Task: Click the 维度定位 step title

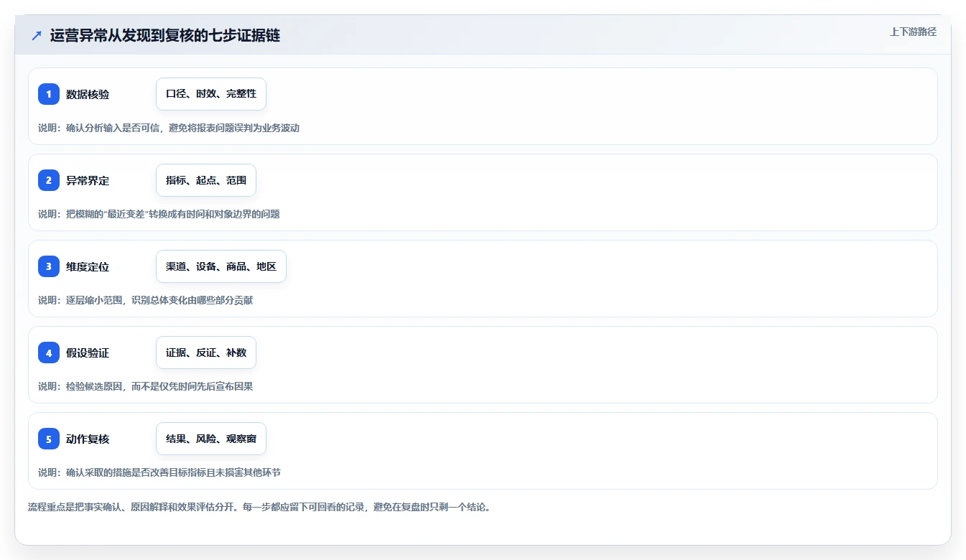Action: 88,266
